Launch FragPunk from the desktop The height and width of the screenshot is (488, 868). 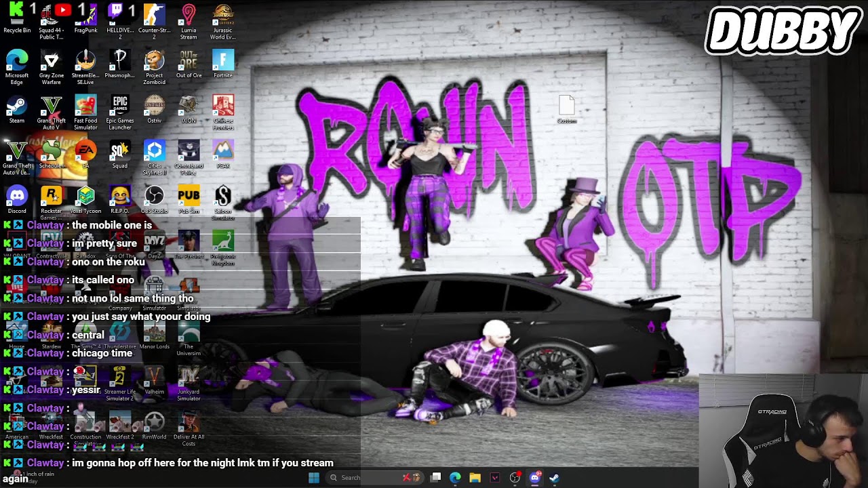coord(85,19)
